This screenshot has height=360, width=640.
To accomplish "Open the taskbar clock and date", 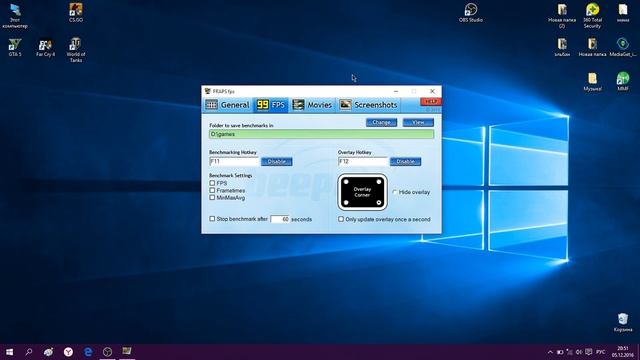I will 622,352.
